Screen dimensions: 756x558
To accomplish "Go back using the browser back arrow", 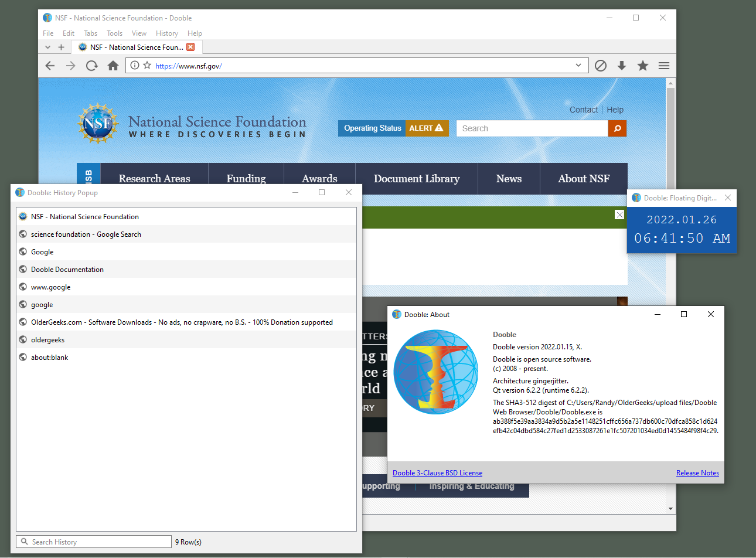I will 50,66.
